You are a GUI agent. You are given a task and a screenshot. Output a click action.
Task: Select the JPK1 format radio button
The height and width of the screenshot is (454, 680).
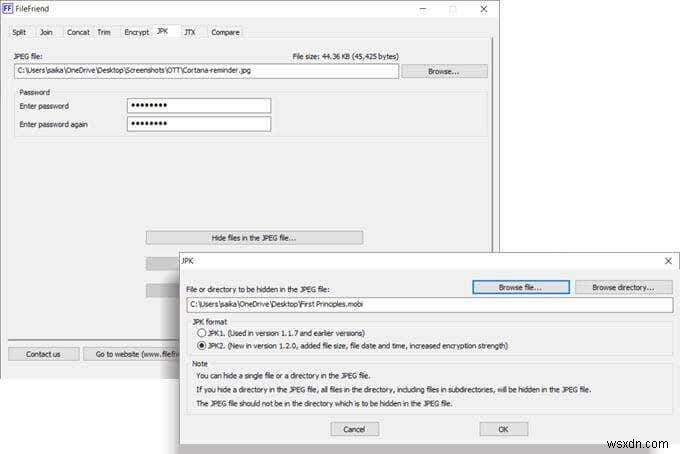click(201, 333)
